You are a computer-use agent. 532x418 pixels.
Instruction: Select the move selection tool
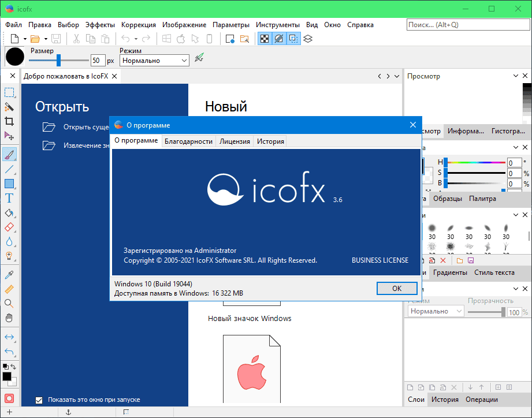[9, 136]
